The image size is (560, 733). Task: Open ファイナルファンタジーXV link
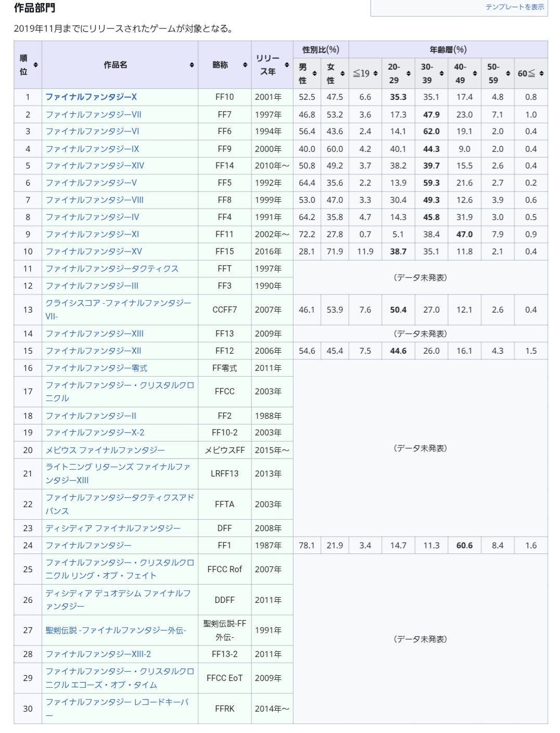94,251
